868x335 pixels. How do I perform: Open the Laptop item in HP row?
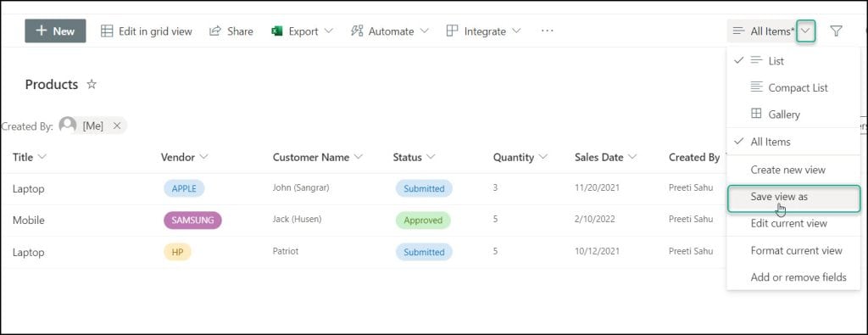[28, 252]
